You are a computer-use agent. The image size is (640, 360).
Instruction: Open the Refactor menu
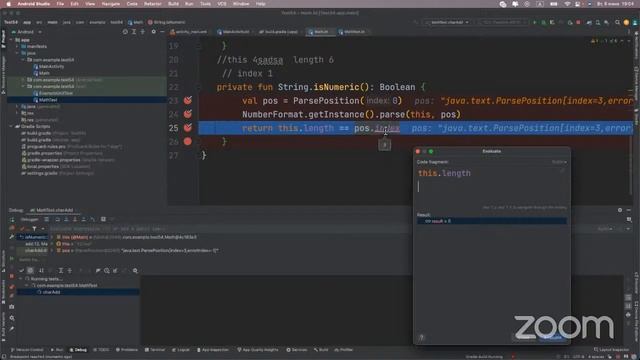pos(153,4)
